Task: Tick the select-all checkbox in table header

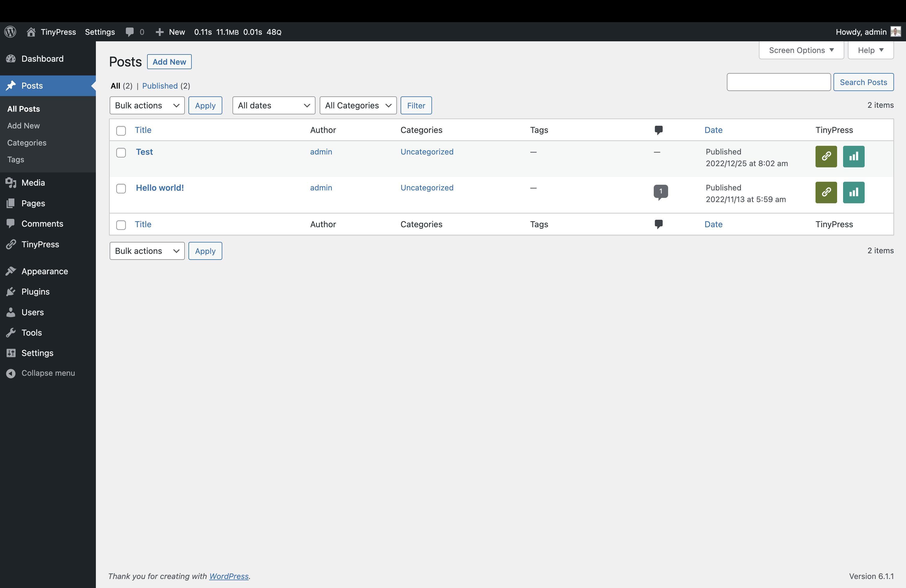Action: point(121,131)
